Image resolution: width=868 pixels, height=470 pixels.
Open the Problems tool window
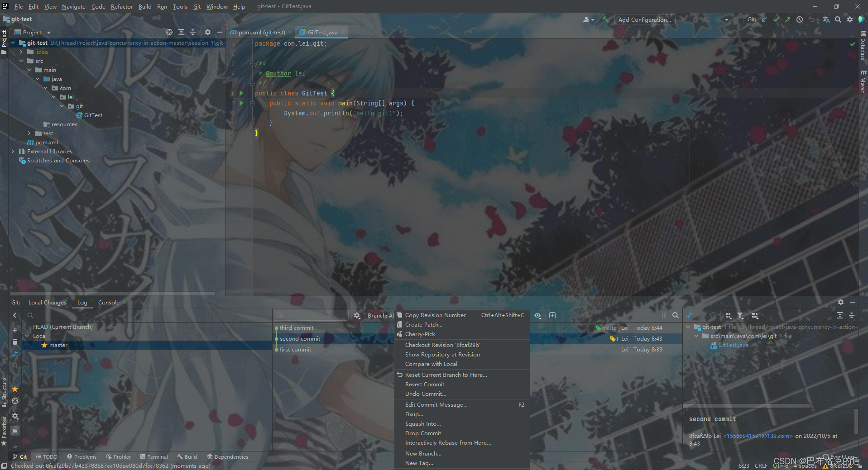[x=82, y=457]
